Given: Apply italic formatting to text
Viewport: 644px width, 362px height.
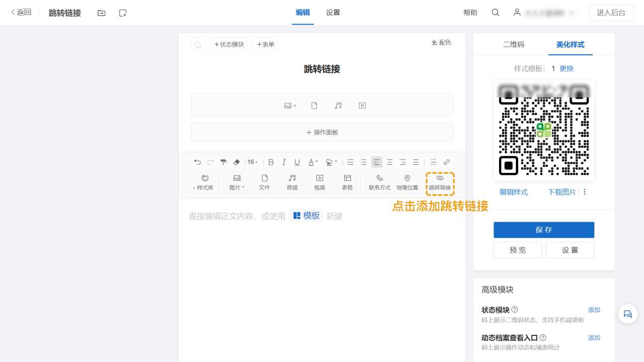Looking at the screenshot, I should [284, 162].
